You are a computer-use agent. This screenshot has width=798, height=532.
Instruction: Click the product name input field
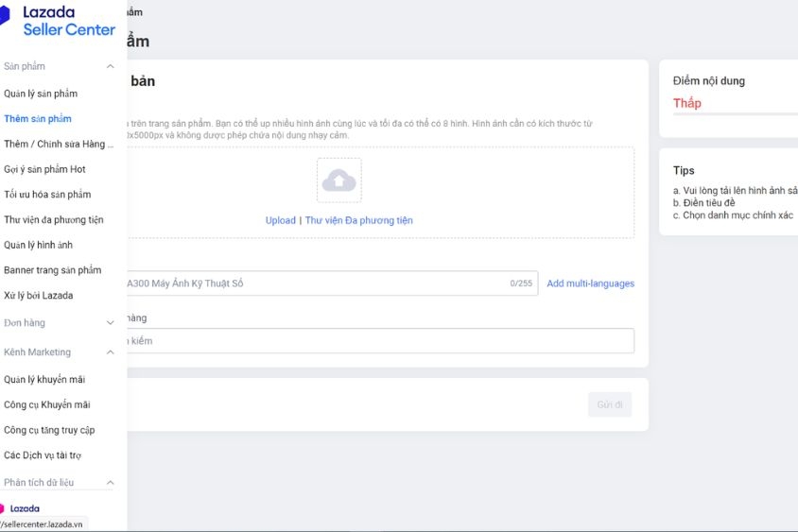click(312, 283)
